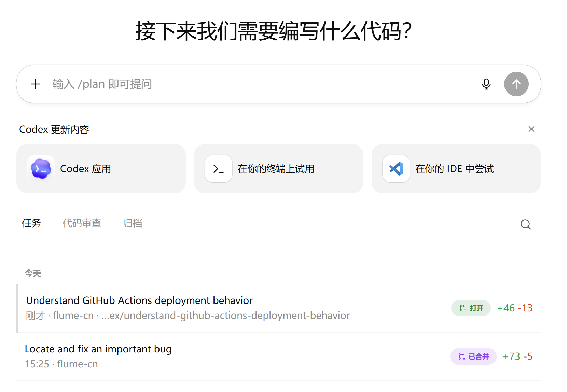Screen dimensions: 567x392
Task: Click the Codex 更新内容 heading
Action: click(54, 129)
